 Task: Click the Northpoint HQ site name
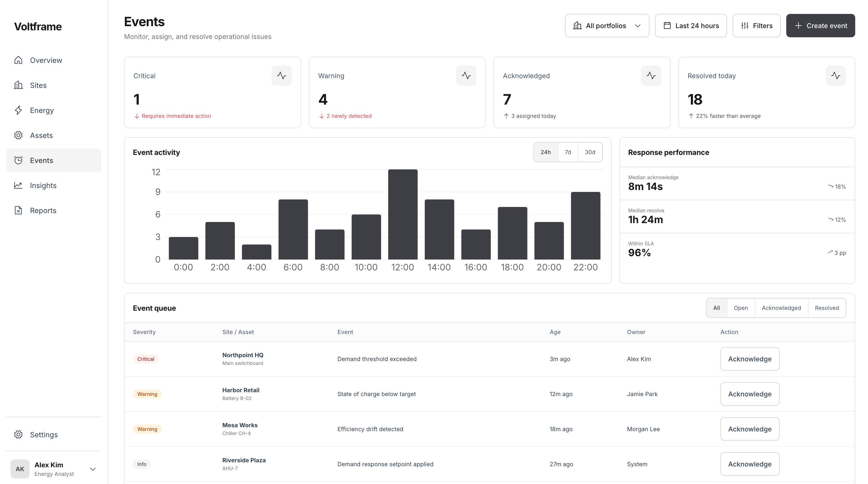point(243,355)
